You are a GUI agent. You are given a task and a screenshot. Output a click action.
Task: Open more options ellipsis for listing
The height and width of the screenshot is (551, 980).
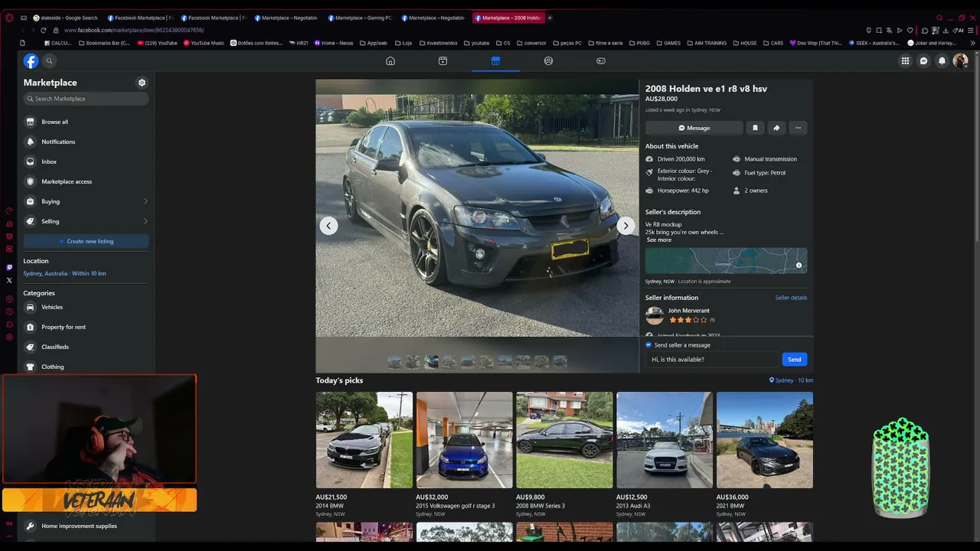point(798,128)
